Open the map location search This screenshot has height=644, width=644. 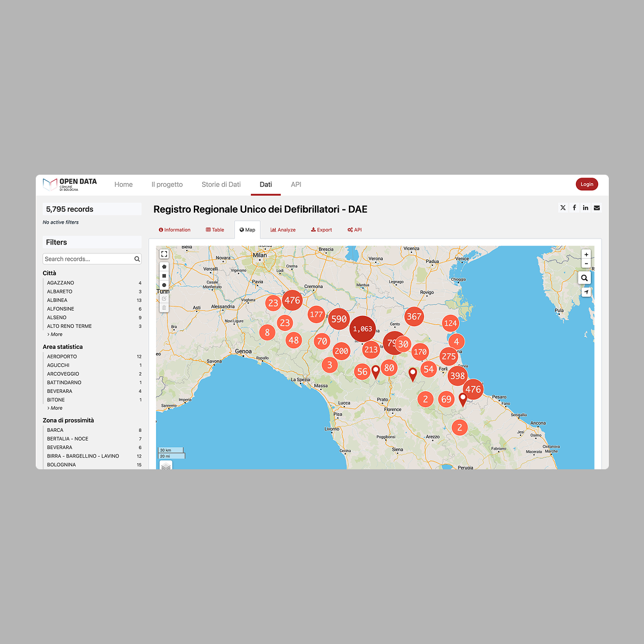pyautogui.click(x=584, y=278)
